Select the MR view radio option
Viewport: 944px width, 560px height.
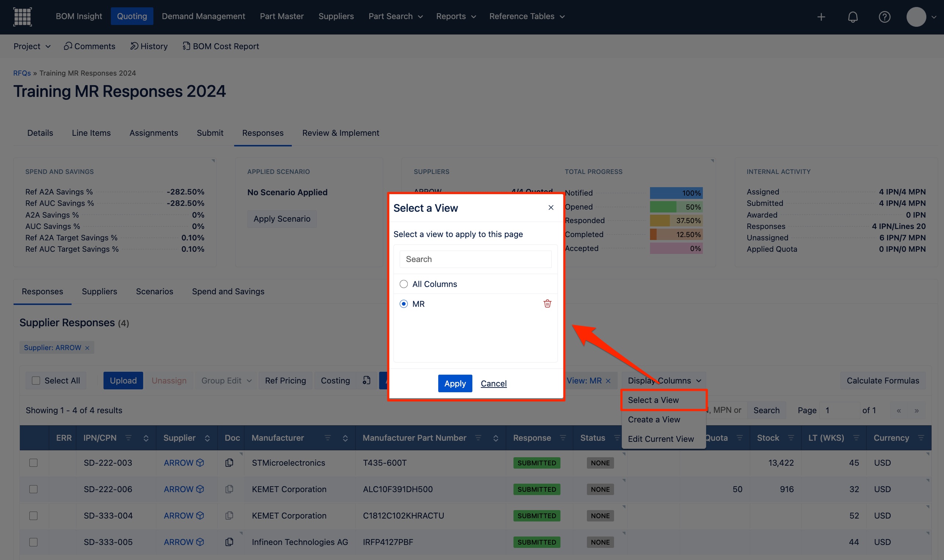[404, 304]
